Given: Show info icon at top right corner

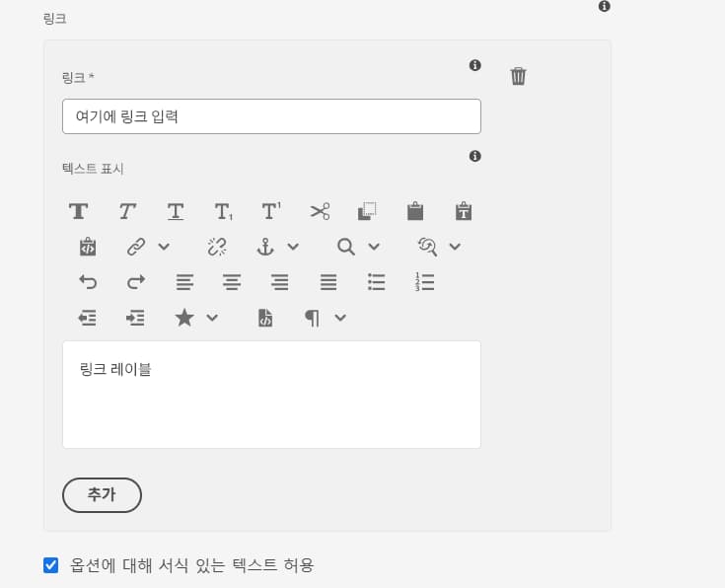Looking at the screenshot, I should [604, 6].
